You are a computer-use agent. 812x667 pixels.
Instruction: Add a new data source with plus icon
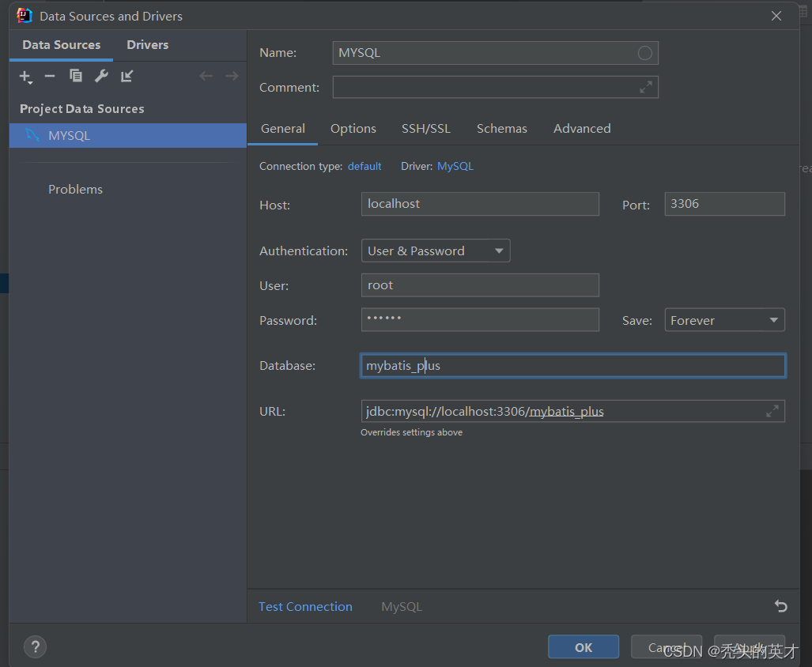(25, 77)
